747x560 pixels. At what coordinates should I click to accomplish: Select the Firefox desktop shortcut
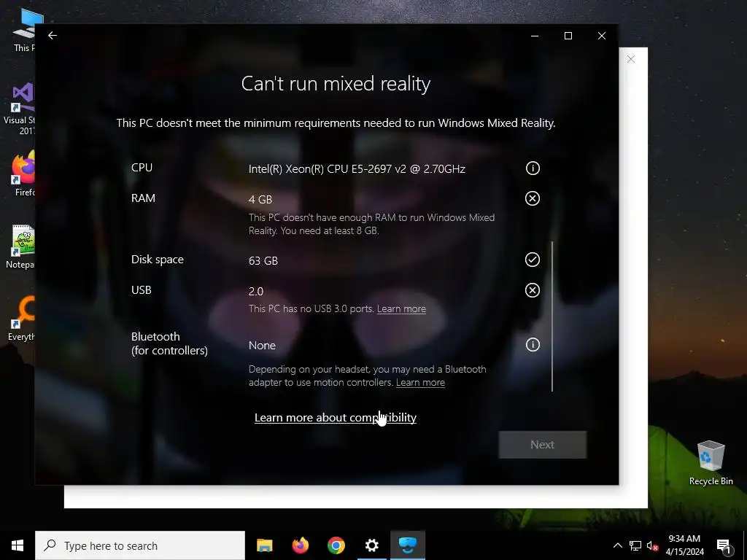point(24,174)
